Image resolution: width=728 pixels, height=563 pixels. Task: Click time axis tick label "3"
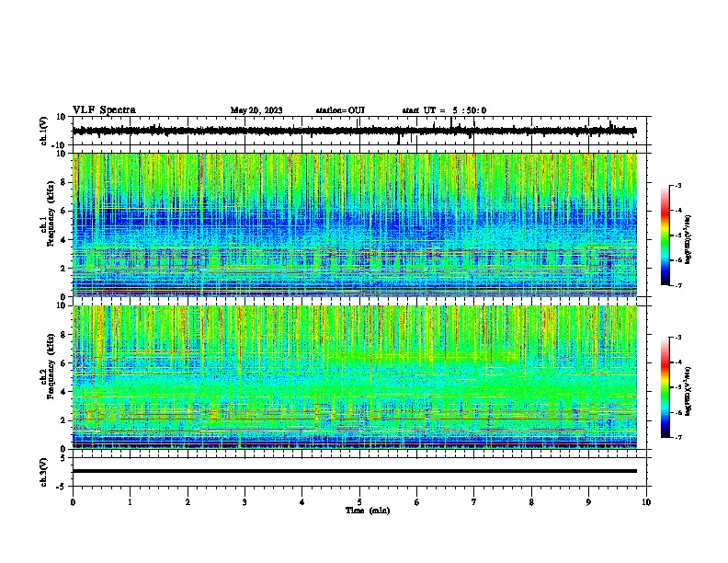(x=245, y=502)
